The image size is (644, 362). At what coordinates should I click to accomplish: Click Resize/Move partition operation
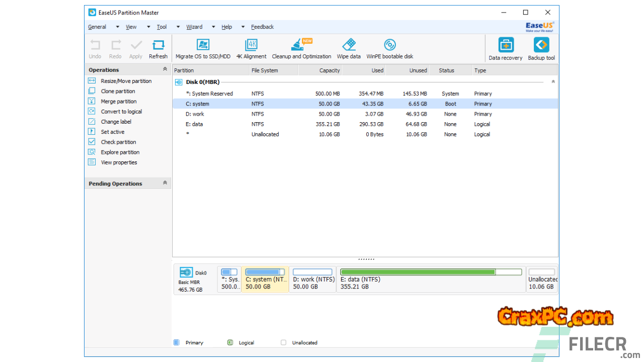tap(126, 81)
